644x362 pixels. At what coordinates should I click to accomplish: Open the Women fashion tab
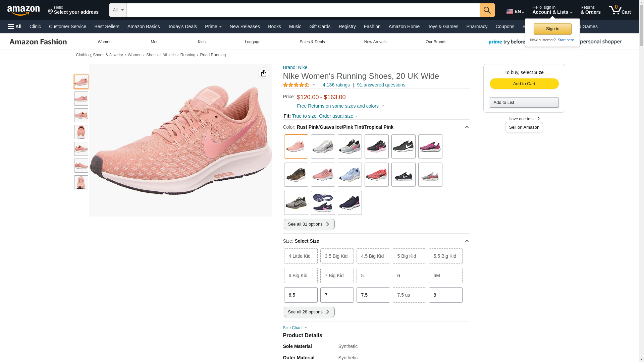click(x=105, y=42)
